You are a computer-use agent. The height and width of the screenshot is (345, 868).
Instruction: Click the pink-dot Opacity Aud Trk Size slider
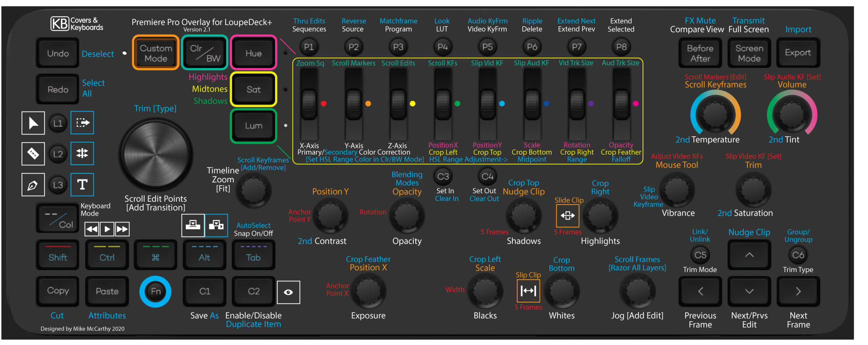[622, 104]
